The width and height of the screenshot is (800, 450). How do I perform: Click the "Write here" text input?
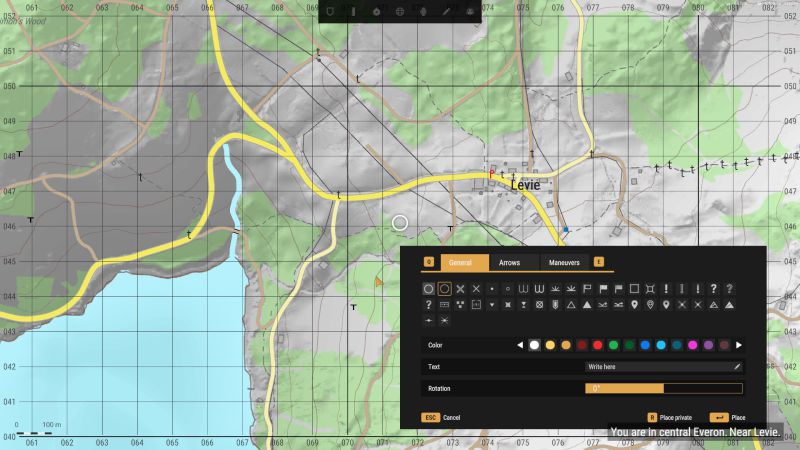tap(658, 367)
